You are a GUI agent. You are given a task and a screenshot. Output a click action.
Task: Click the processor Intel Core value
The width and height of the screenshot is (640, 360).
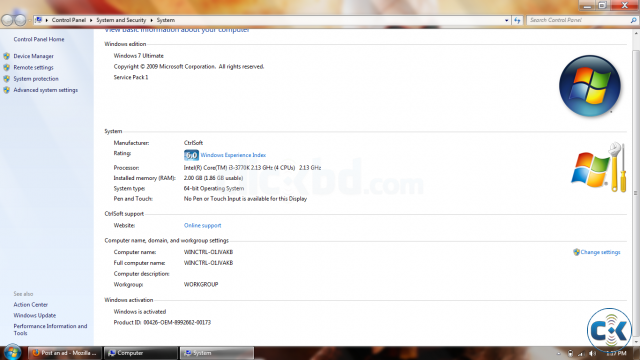click(252, 168)
